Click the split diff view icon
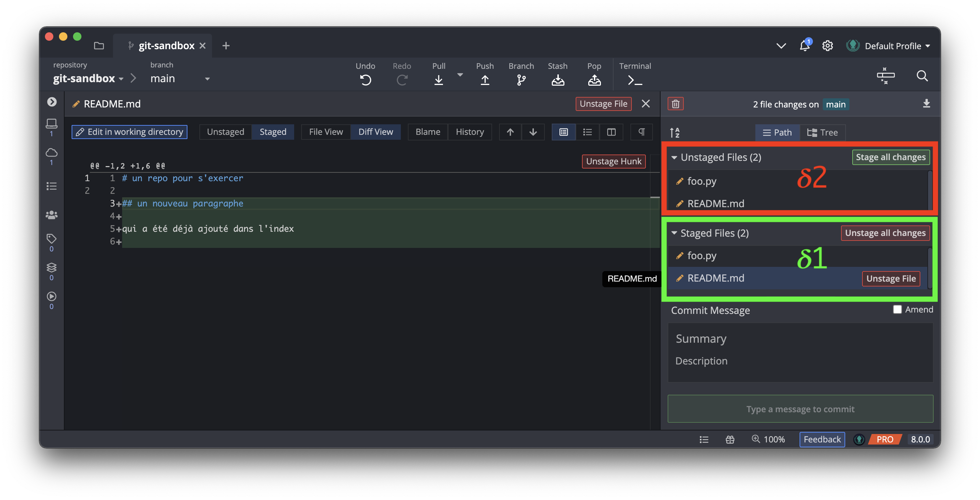 (611, 132)
